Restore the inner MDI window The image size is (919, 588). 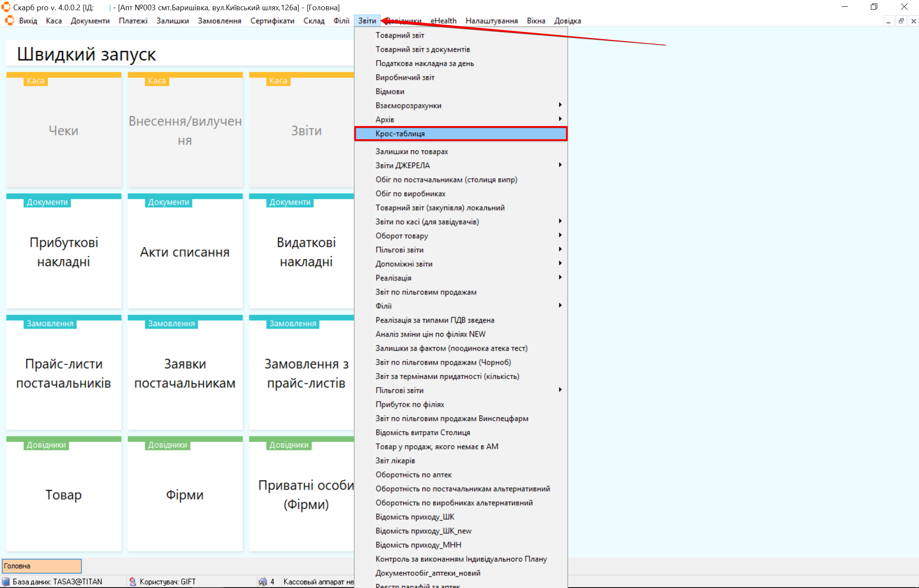click(901, 21)
